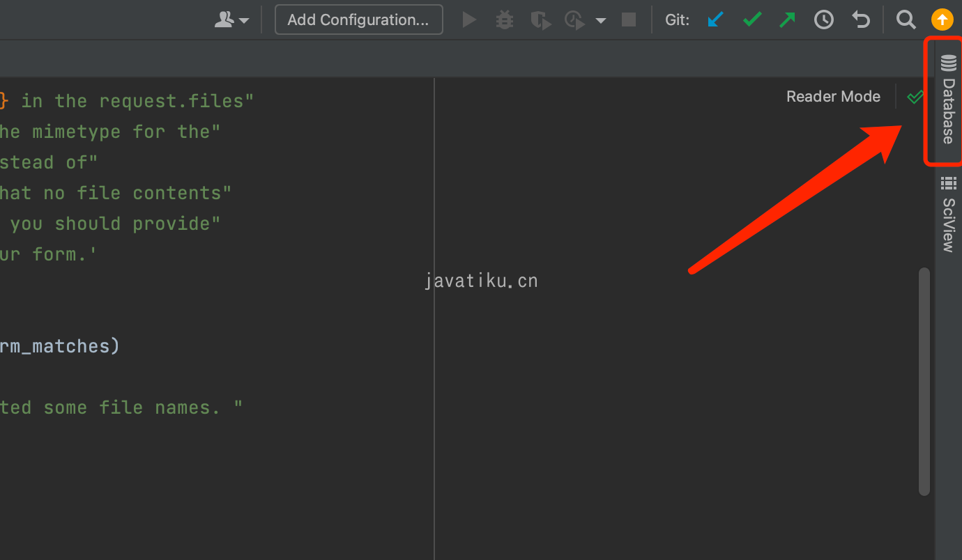Click the Debug bug icon

(504, 20)
